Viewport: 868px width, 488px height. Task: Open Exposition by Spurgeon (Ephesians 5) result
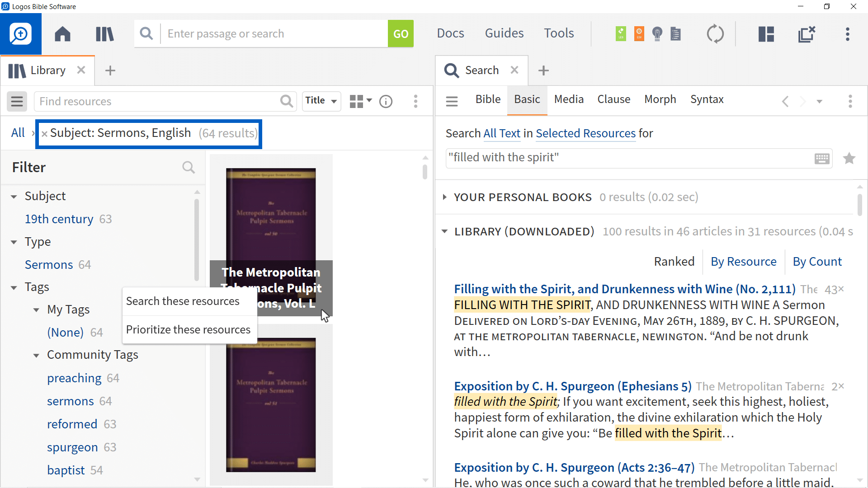(x=573, y=386)
